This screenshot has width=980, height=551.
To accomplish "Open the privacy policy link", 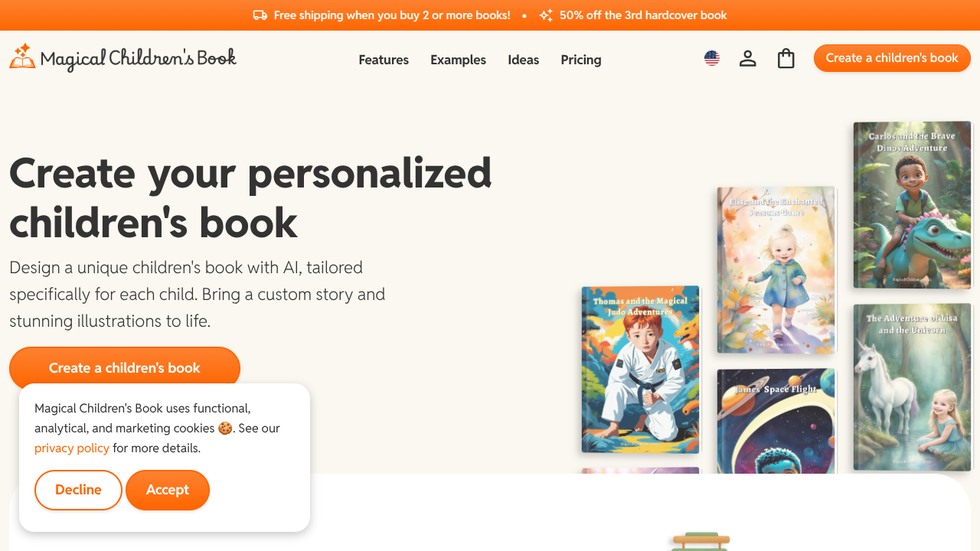I will pos(71,448).
